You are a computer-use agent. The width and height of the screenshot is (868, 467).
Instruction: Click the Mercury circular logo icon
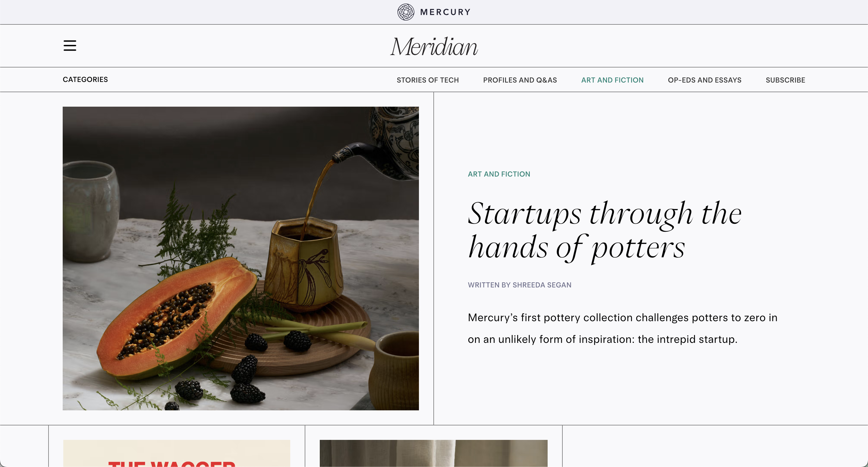406,12
